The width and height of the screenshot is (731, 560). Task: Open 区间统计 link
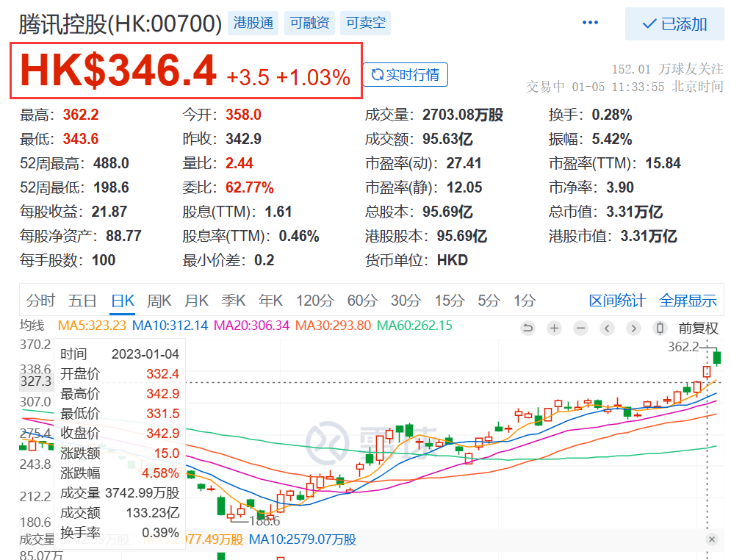[x=617, y=301]
